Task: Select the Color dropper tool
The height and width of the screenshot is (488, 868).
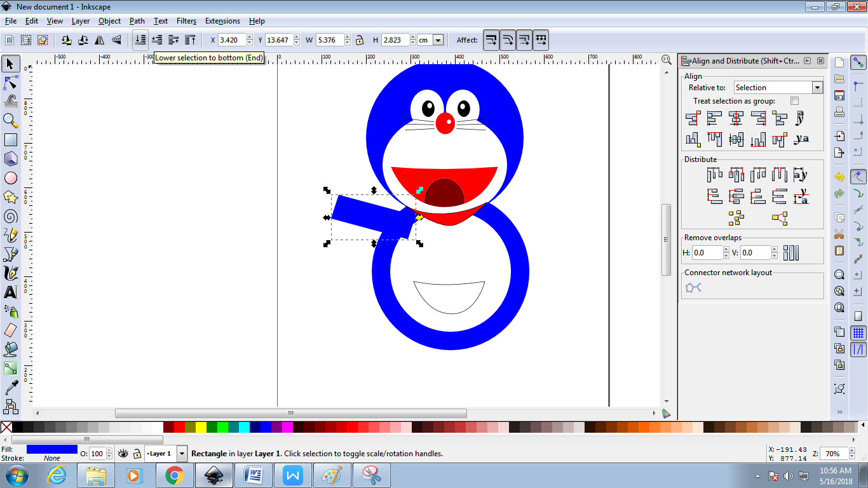Action: [10, 387]
